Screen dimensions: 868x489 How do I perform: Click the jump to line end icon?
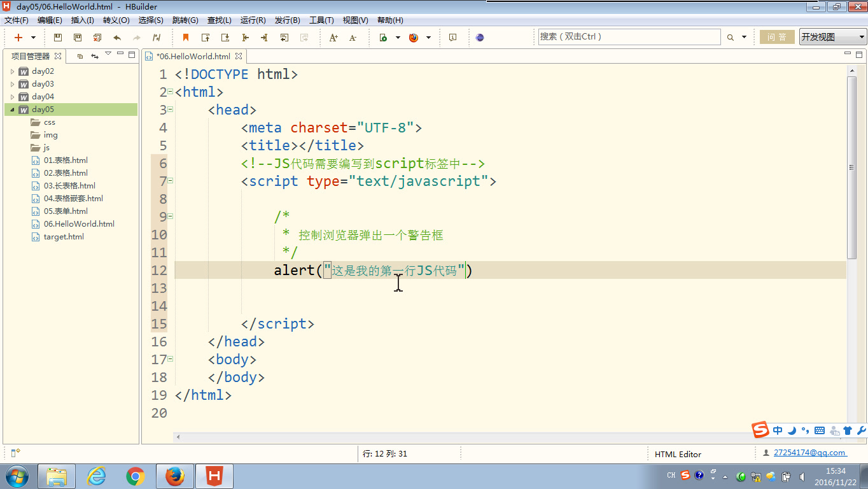click(265, 38)
